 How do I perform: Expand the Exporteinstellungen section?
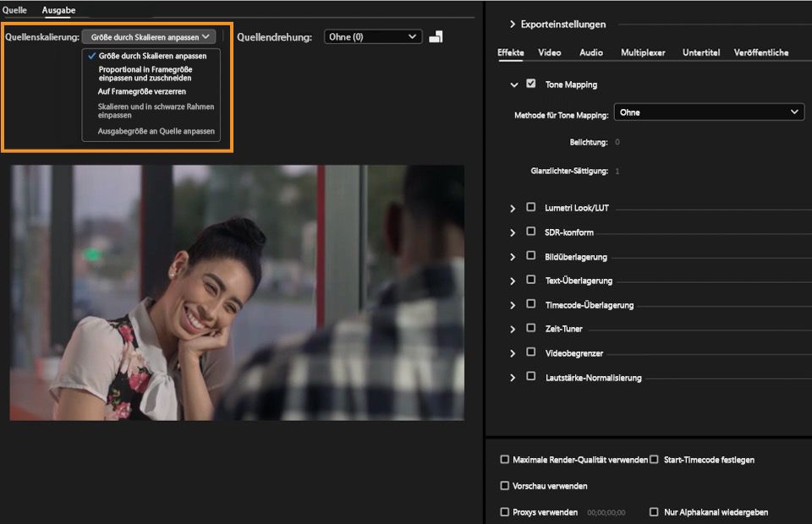513,25
